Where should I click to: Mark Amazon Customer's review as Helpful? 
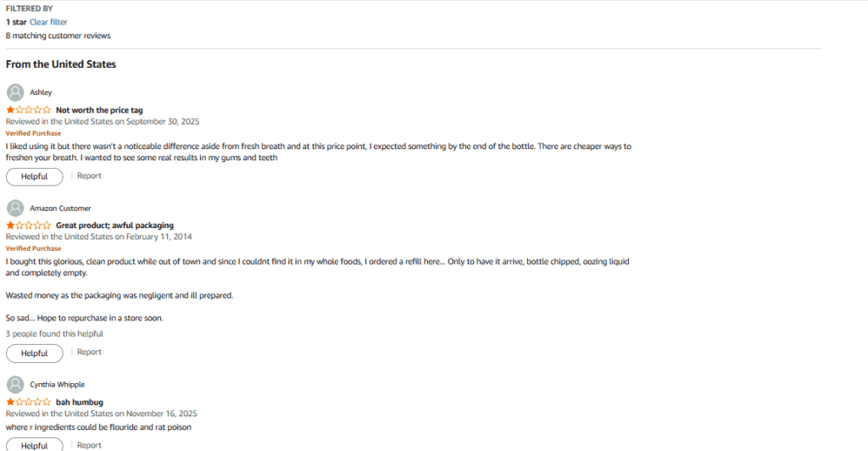point(34,353)
